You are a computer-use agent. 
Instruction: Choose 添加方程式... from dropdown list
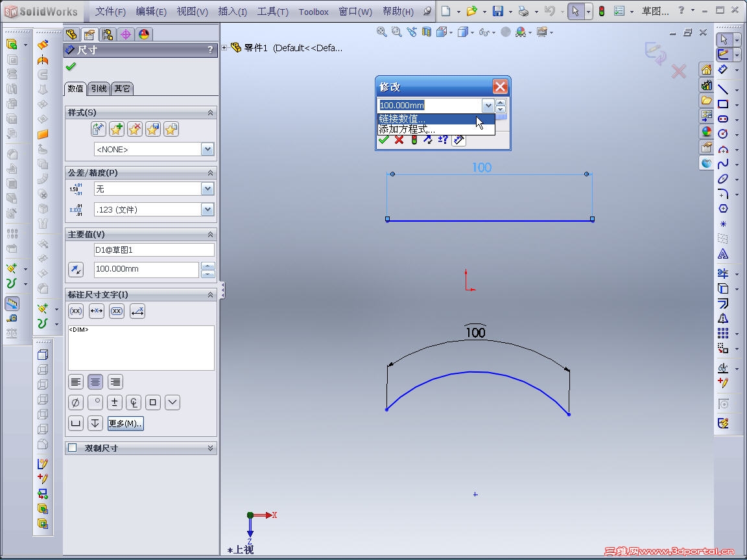(x=436, y=129)
